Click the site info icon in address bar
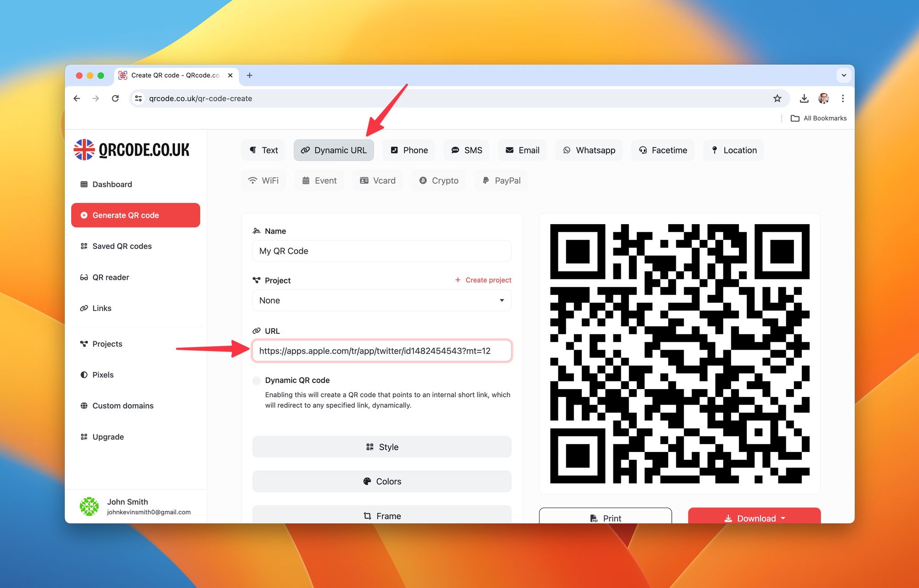 [x=138, y=98]
